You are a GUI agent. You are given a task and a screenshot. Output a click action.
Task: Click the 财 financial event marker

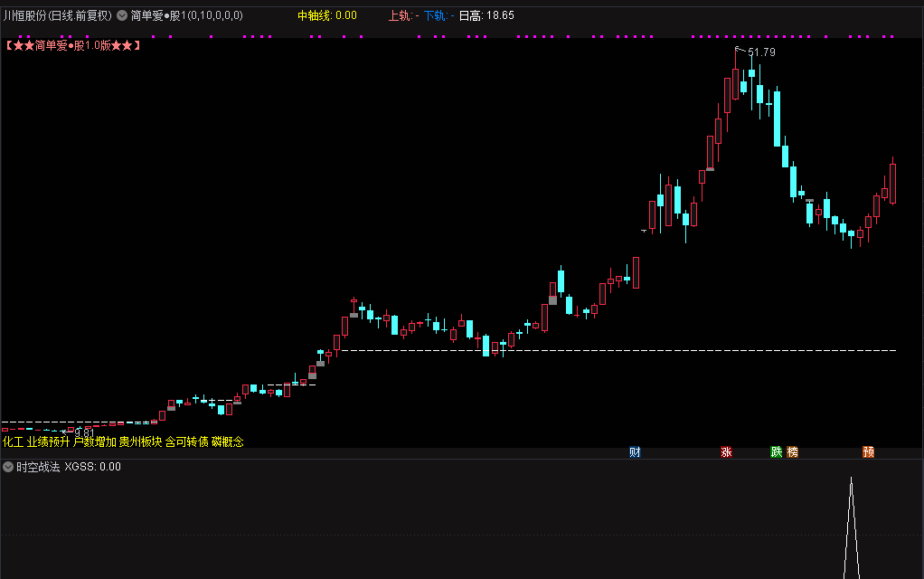point(635,452)
